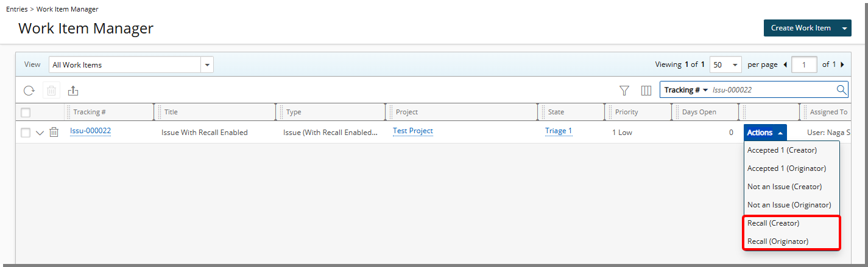Go to next page arrow
This screenshot has height=267, width=868.
pos(842,64)
